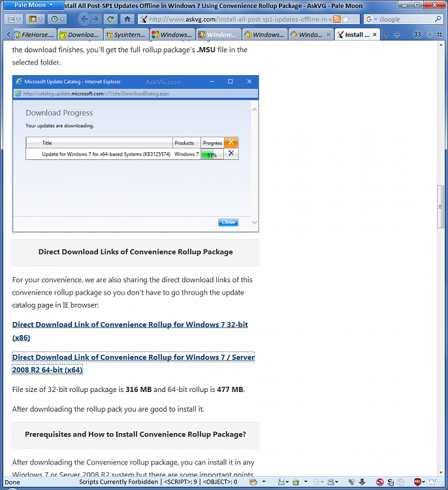Open the Windows 7 / Server 2008 R2 64-bit link
Viewport: 448px width, 490px height.
point(133,363)
